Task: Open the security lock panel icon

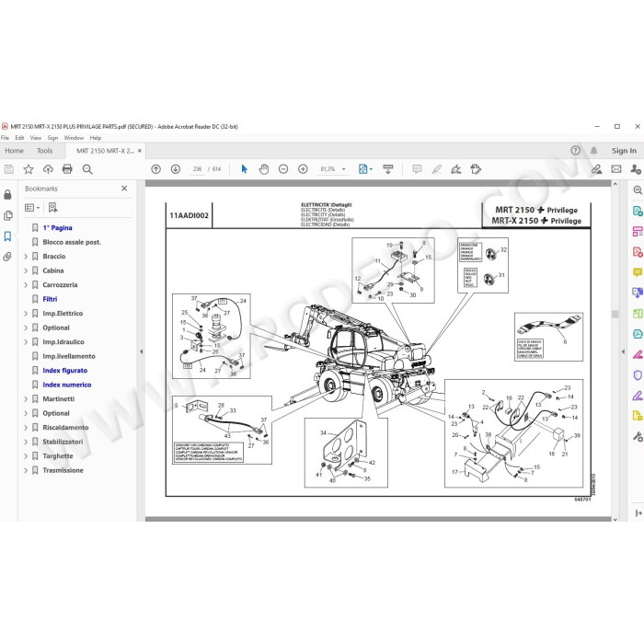Action: [x=7, y=195]
